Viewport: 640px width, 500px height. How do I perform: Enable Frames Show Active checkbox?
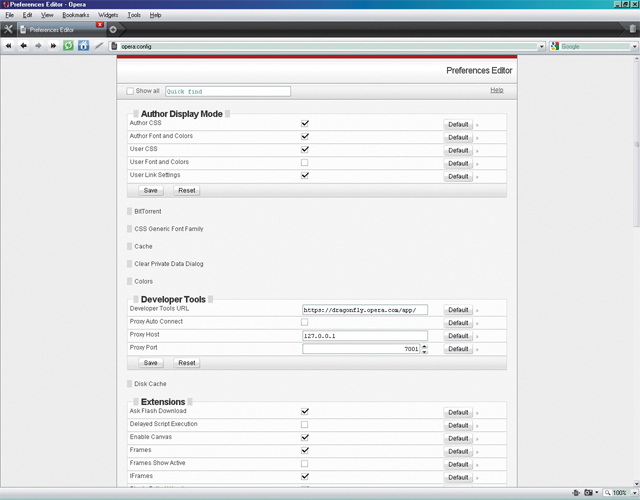click(x=304, y=464)
